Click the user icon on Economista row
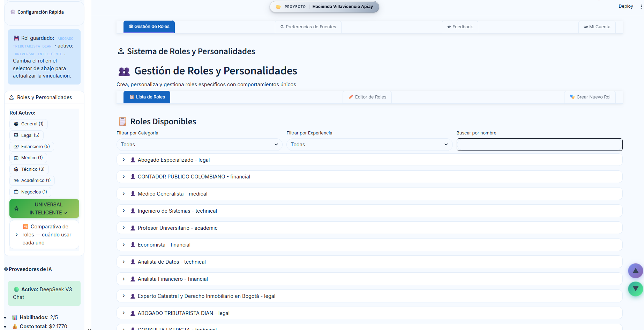The width and height of the screenshot is (644, 330). [x=133, y=245]
